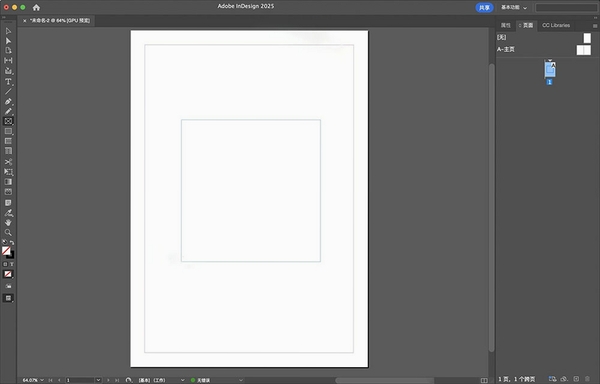Click the split layout view button
The width and height of the screenshot is (600, 384).
tap(484, 380)
